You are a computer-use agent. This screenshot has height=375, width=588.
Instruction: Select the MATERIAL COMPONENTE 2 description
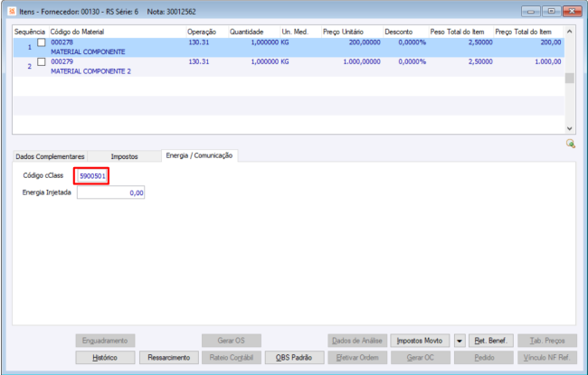[90, 71]
